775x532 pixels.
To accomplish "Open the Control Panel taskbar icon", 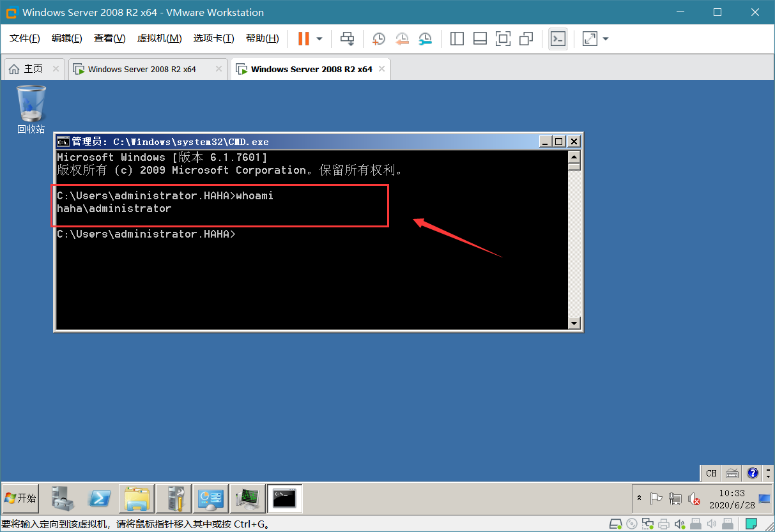I will [x=211, y=499].
